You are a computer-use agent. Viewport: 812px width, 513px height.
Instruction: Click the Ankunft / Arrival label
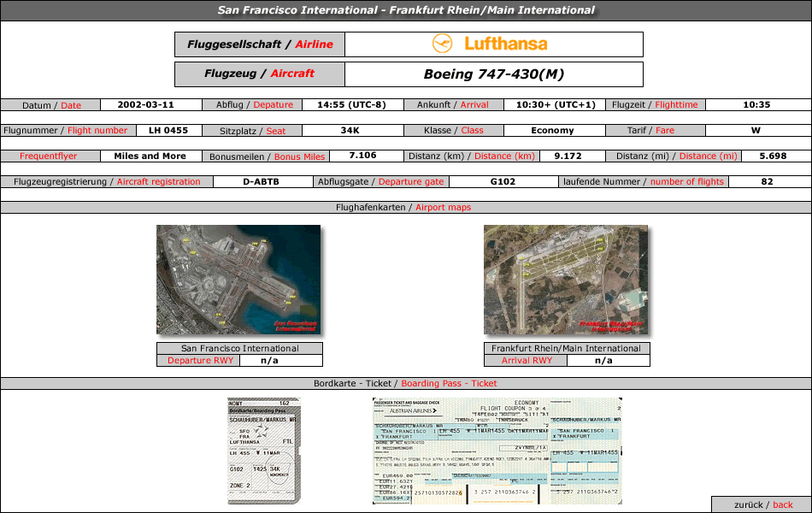pyautogui.click(x=453, y=105)
